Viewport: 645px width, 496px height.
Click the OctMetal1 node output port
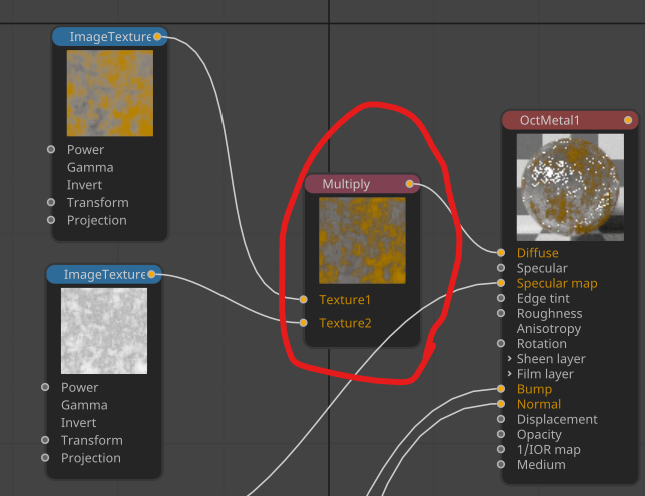pos(628,120)
